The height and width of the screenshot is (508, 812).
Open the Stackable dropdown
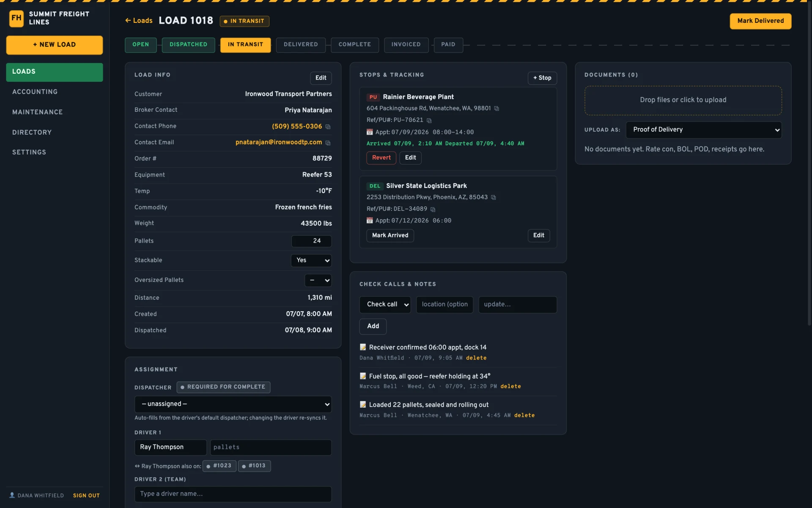pos(311,260)
